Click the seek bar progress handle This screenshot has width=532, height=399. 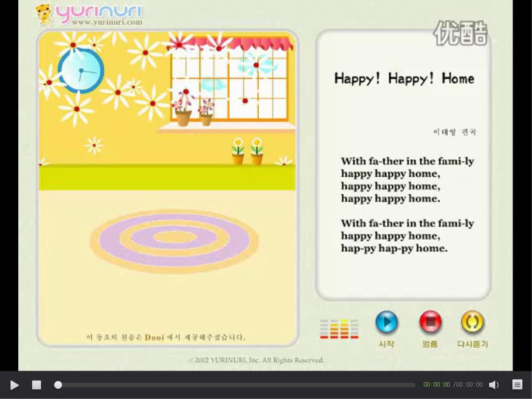[x=58, y=385]
